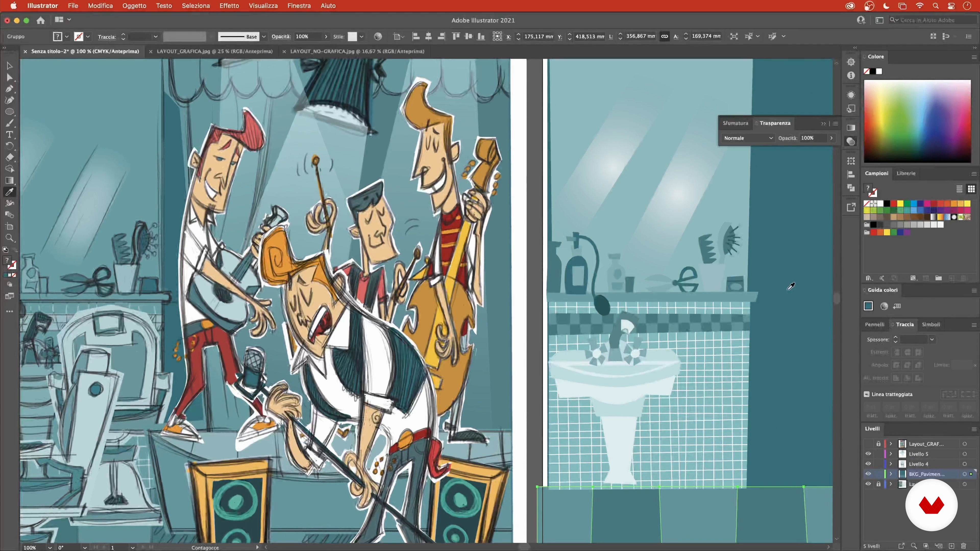Viewport: 980px width, 551px height.
Task: Open the Info panel icon in the dock
Action: coord(851,76)
